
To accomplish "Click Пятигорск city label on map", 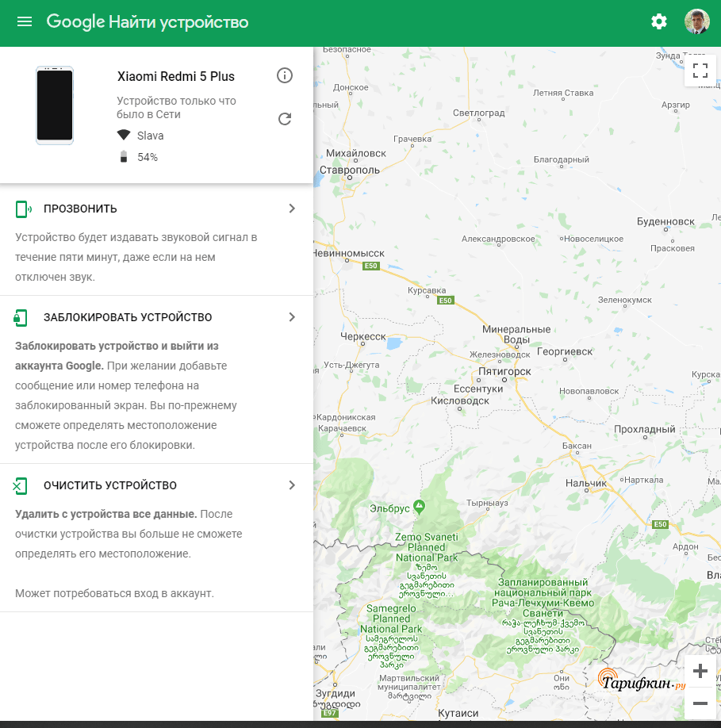I will [x=504, y=371].
